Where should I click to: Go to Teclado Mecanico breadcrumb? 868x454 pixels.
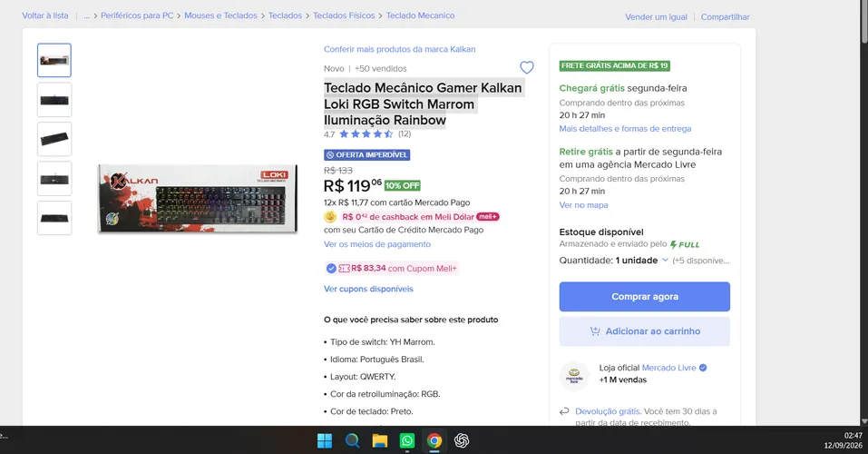420,15
